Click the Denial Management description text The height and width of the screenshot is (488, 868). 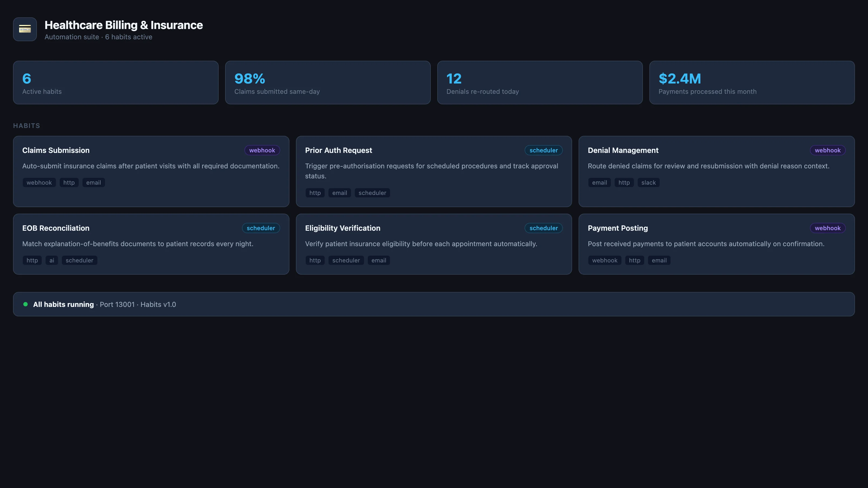point(709,166)
